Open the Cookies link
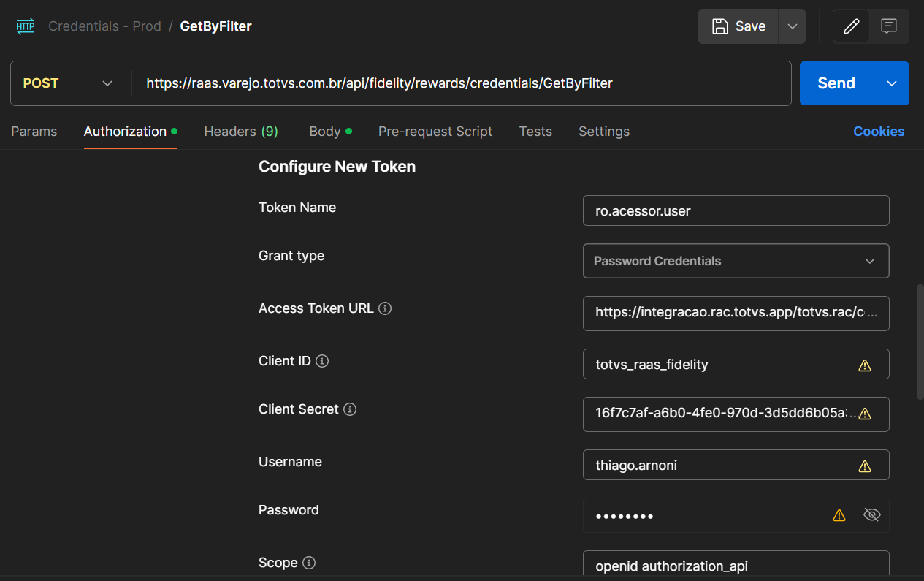 (879, 132)
